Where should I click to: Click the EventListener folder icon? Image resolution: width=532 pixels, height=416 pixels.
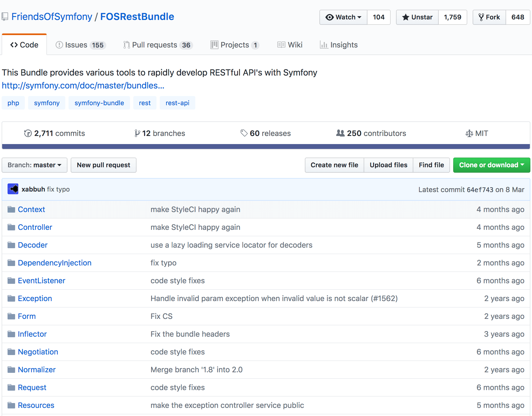tap(11, 281)
